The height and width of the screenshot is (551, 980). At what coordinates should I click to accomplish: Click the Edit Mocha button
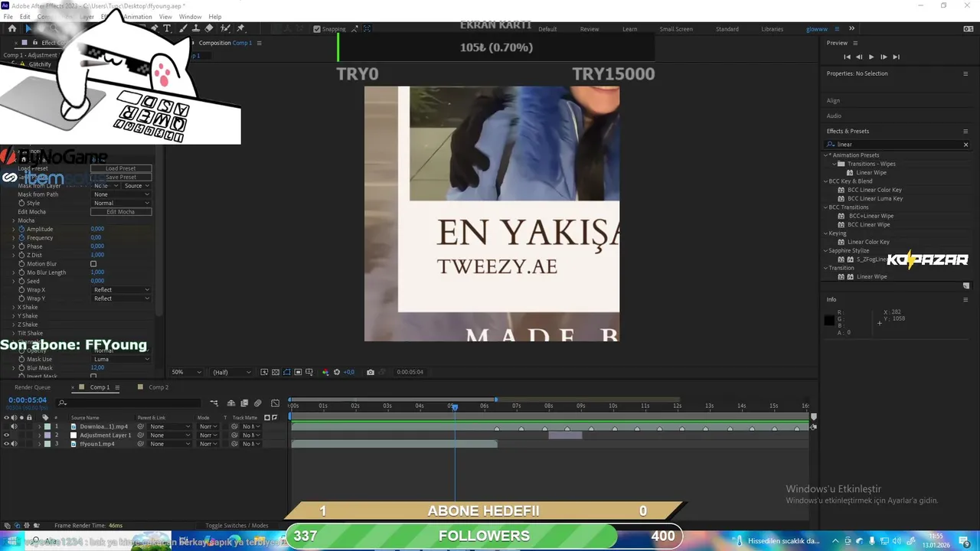pos(121,212)
